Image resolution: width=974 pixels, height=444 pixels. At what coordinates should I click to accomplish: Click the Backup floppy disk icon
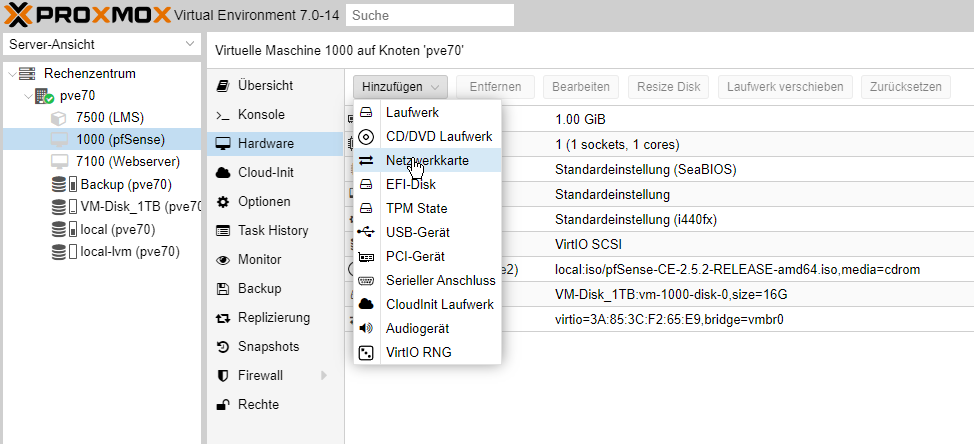[222, 289]
